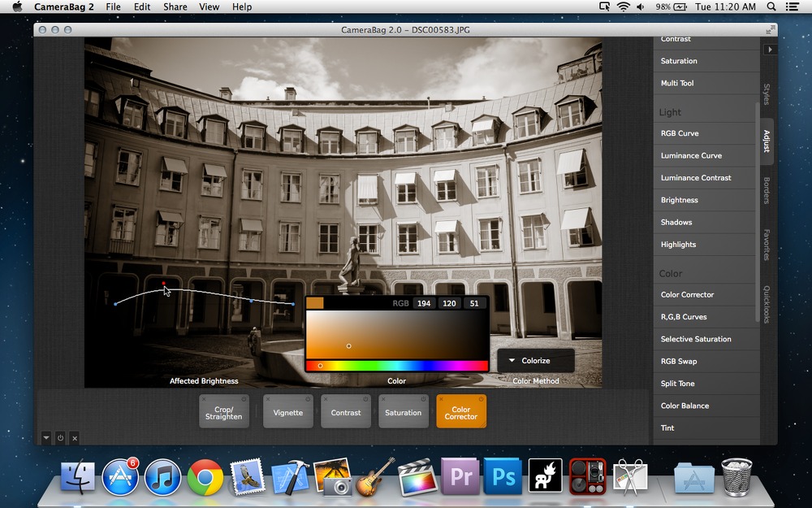Add the Split Tone adjustment
This screenshot has height=508, width=812.
click(704, 384)
